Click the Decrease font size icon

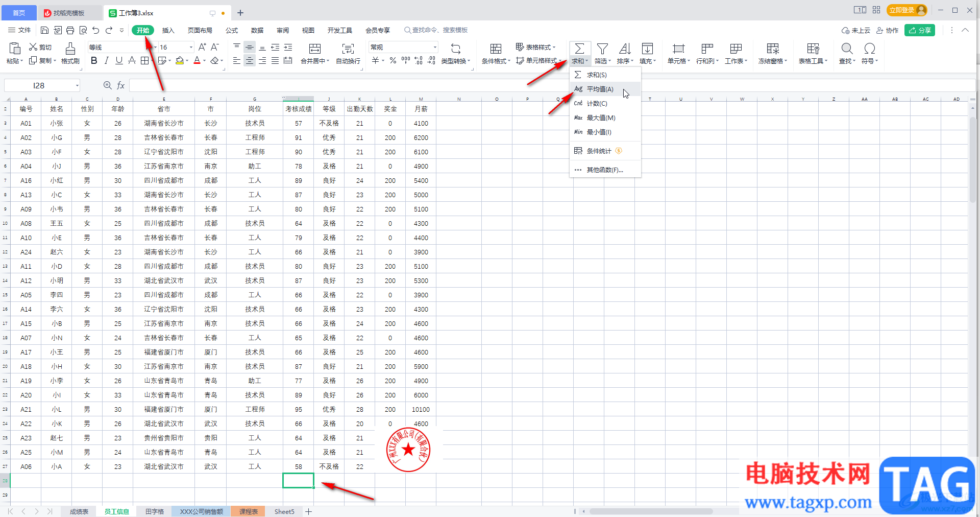tap(215, 47)
